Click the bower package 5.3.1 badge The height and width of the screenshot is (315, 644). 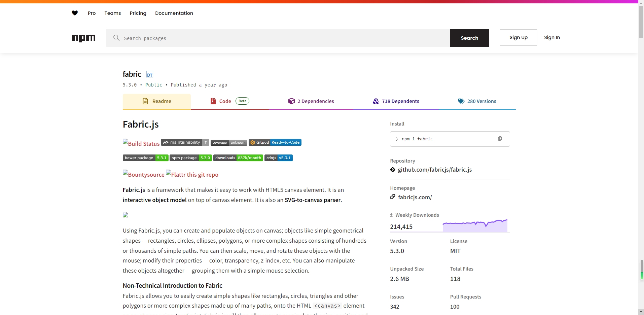click(x=145, y=158)
